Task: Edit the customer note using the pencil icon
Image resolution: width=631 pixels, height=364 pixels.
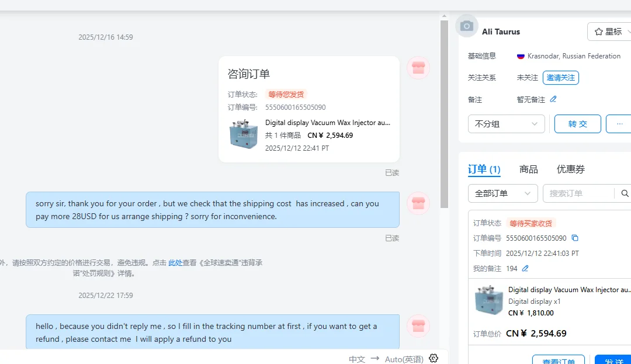Action: pos(553,99)
